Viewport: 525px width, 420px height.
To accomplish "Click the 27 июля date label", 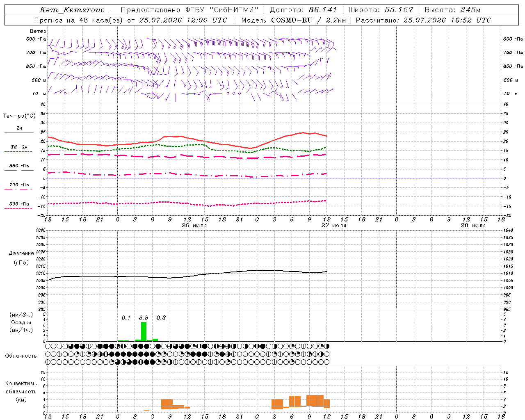I will click(x=334, y=226).
